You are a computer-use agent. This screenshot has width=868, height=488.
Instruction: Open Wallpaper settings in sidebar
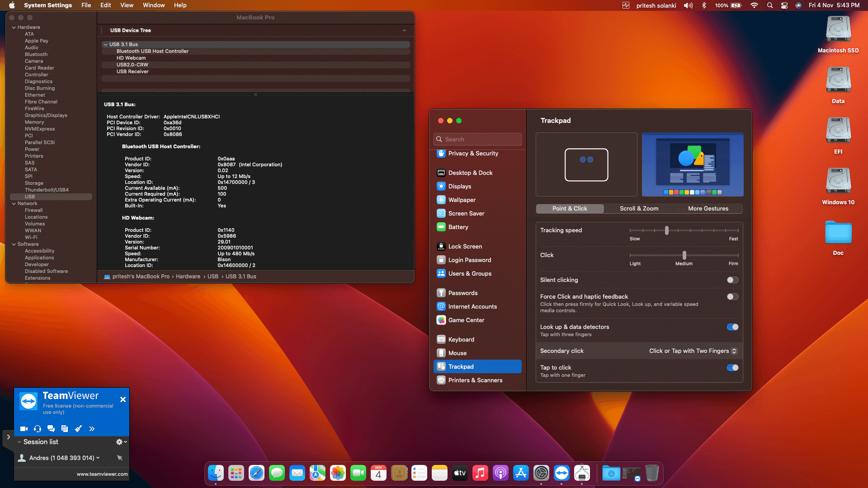(x=462, y=200)
